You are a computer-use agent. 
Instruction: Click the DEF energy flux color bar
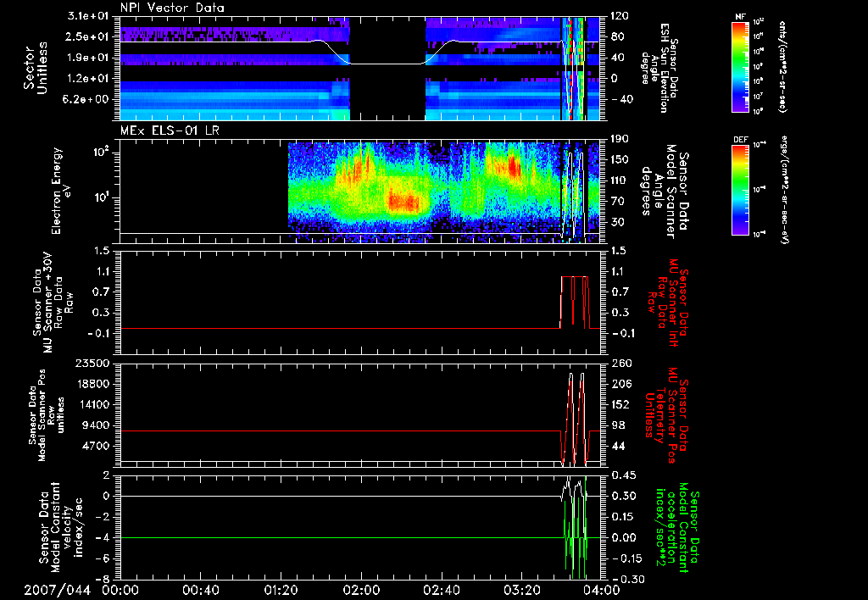[x=741, y=190]
